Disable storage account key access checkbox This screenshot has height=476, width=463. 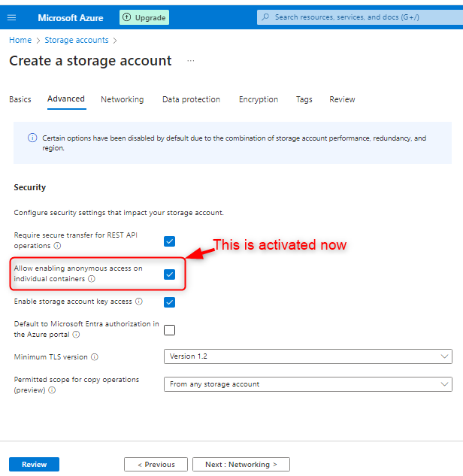[x=170, y=302]
